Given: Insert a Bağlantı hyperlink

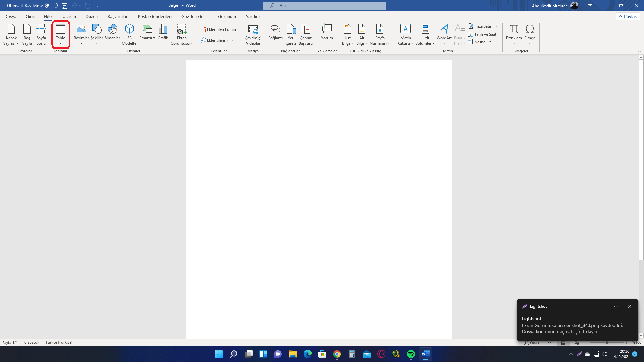Looking at the screenshot, I should pyautogui.click(x=275, y=32).
